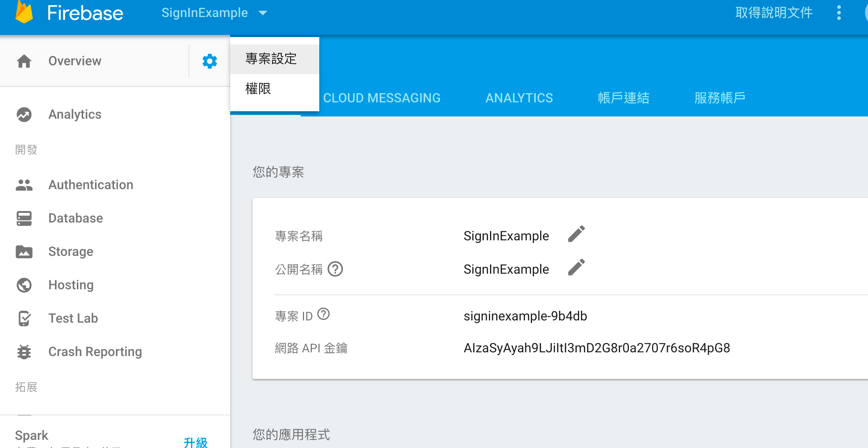Open the vertical three-dot overflow menu

point(839,13)
